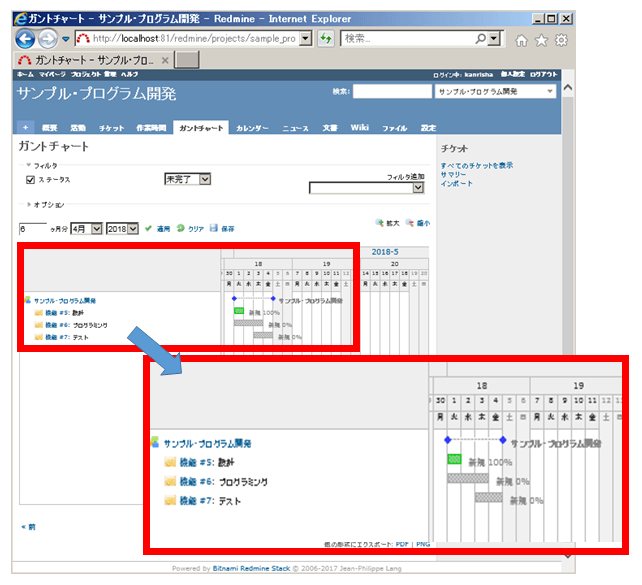Open a new browser tab
This screenshot has height=585, width=642.
point(187,60)
